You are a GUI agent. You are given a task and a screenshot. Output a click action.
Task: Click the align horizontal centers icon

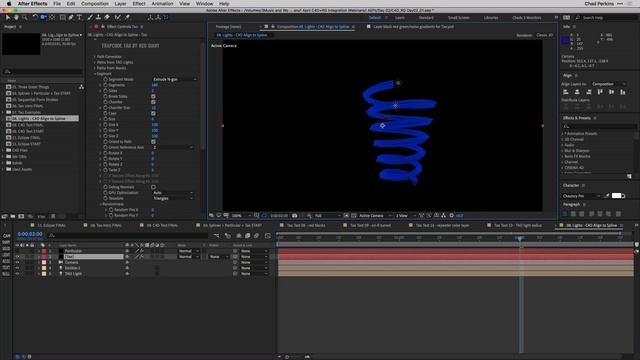click(577, 92)
